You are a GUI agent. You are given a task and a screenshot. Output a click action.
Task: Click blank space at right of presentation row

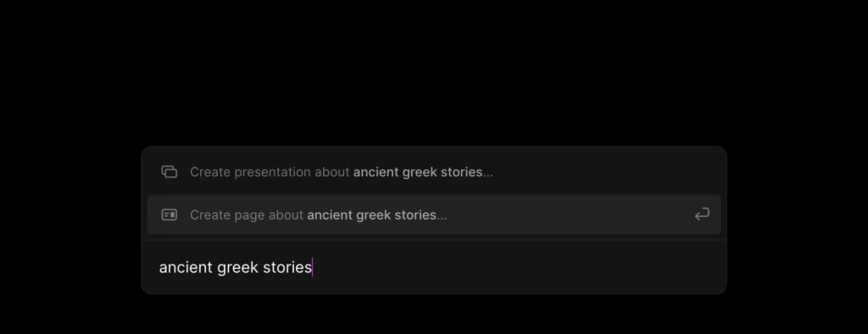tap(604, 172)
